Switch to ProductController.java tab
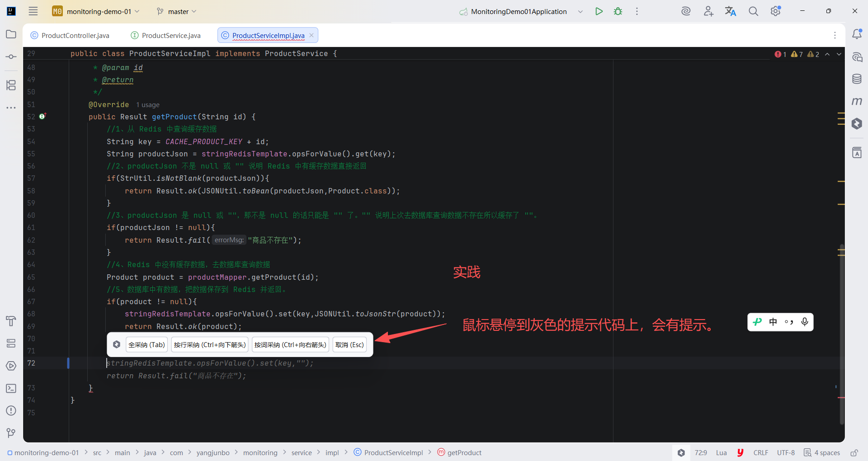The width and height of the screenshot is (868, 461). tap(70, 35)
